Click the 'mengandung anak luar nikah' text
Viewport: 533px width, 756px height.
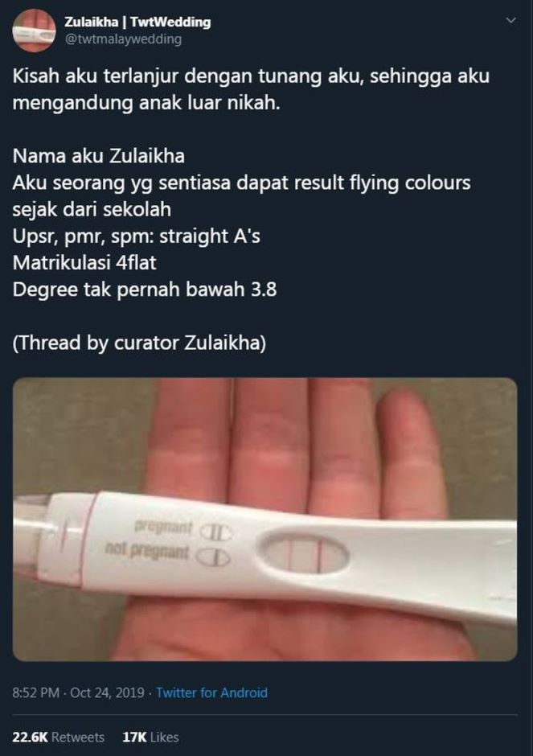pyautogui.click(x=146, y=103)
